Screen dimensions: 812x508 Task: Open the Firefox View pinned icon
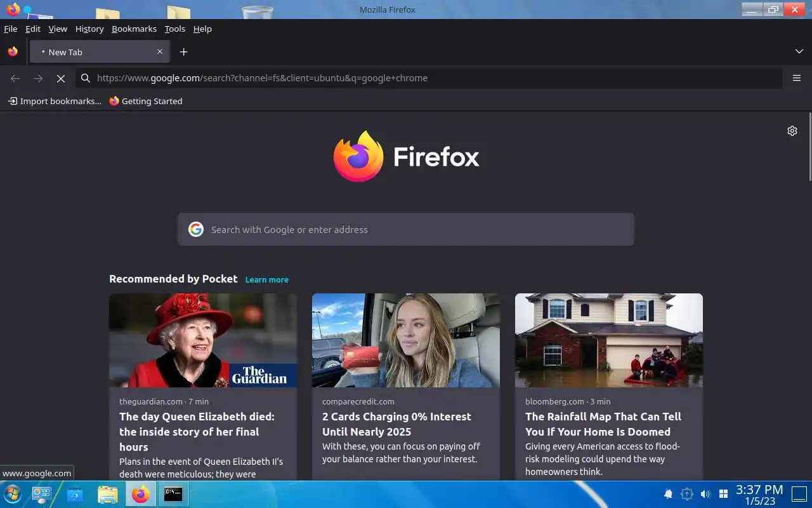pos(13,51)
